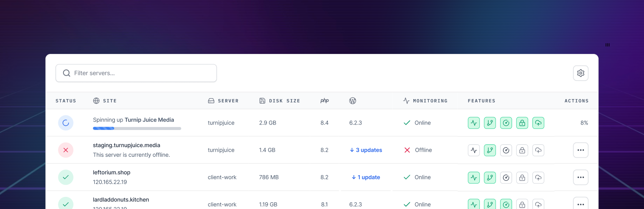Click the 3 updates link
The width and height of the screenshot is (644, 209).
[366, 150]
